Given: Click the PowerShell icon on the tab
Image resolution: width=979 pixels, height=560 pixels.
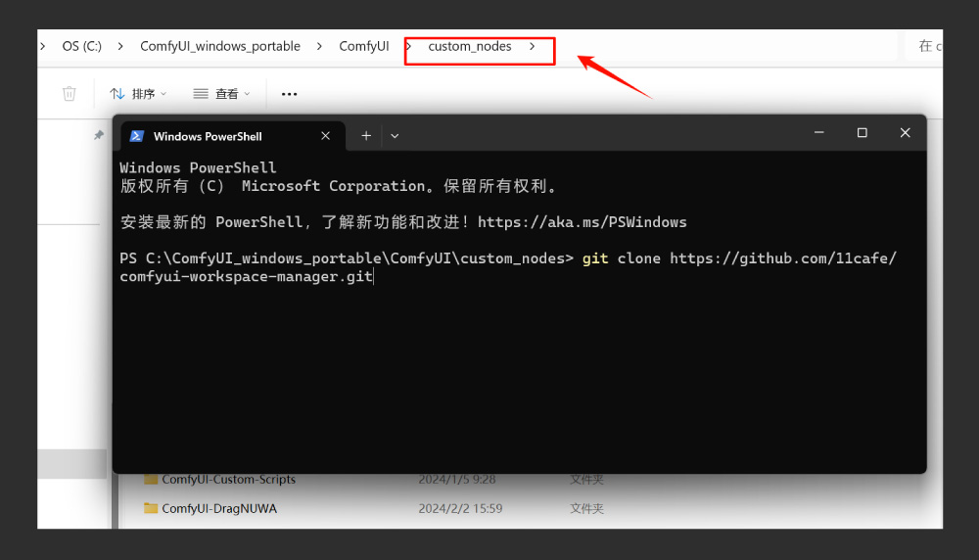Looking at the screenshot, I should 137,136.
